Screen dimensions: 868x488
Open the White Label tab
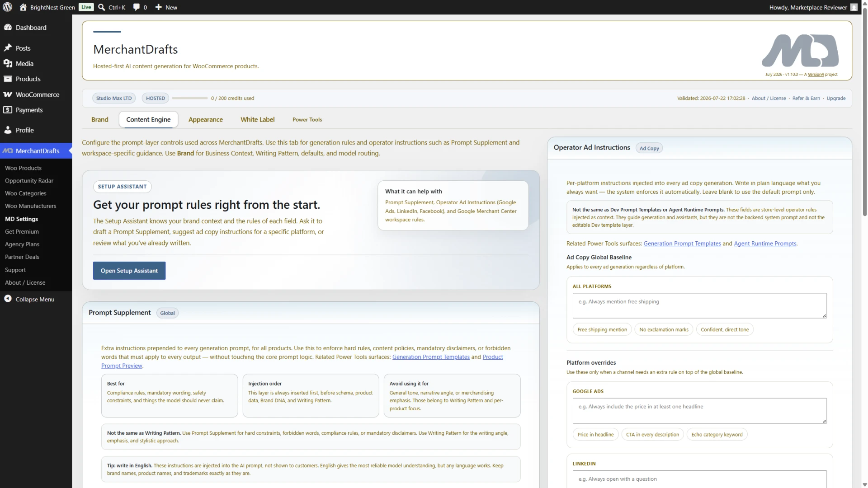point(257,119)
